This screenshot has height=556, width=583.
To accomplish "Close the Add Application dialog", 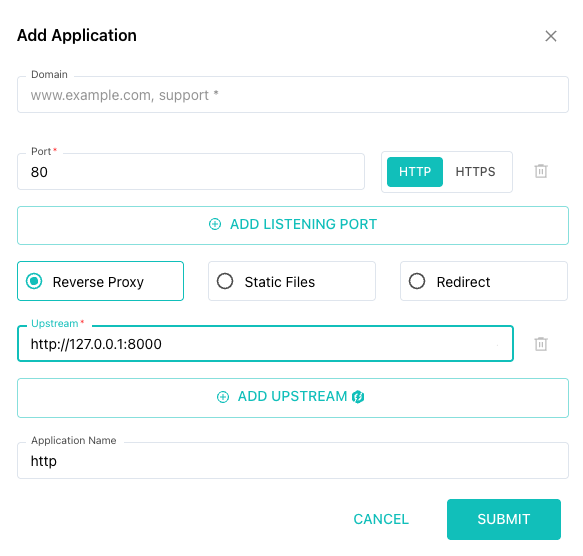I will coord(551,36).
